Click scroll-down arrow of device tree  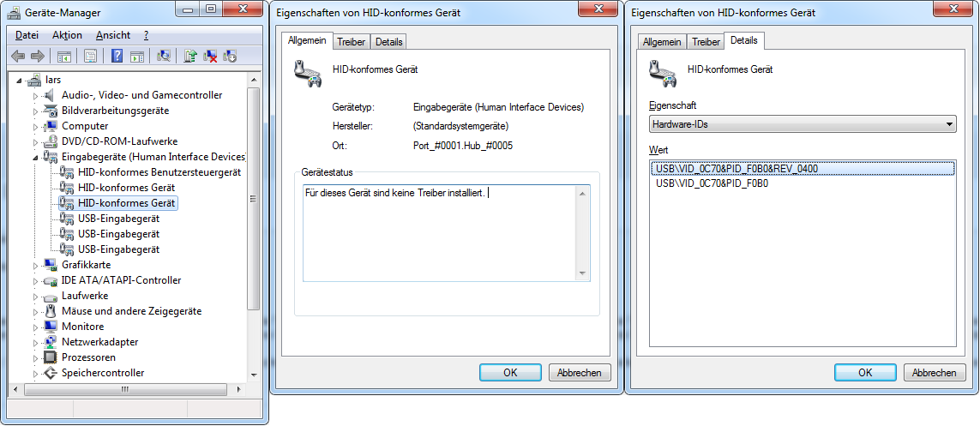[x=253, y=375]
